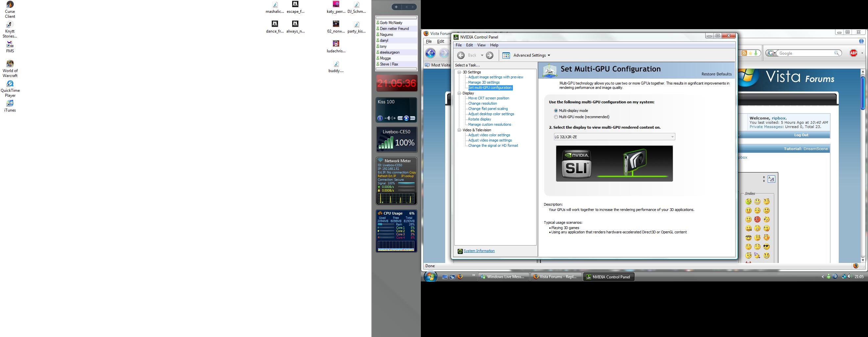Select the ludachris... file icon
Screen dimensions: 868x337
[336, 47]
